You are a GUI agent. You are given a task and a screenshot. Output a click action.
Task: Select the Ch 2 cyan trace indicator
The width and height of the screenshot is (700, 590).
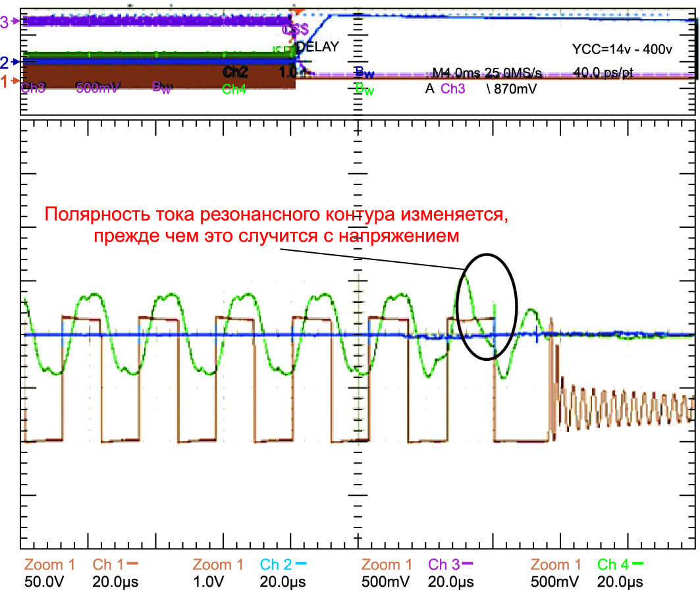tap(300, 564)
